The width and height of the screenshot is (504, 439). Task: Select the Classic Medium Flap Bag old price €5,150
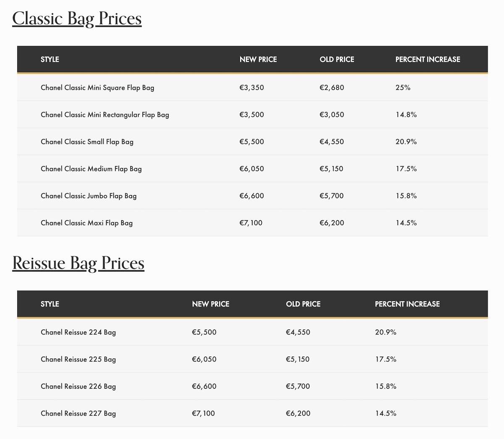click(331, 169)
